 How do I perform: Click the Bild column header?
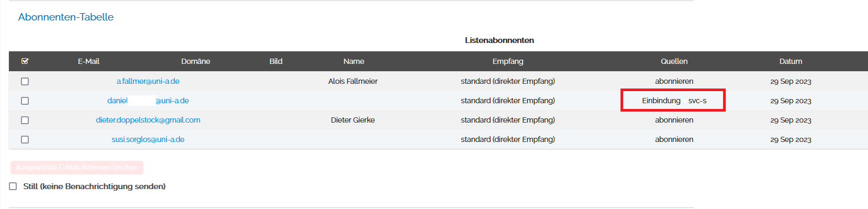click(276, 61)
